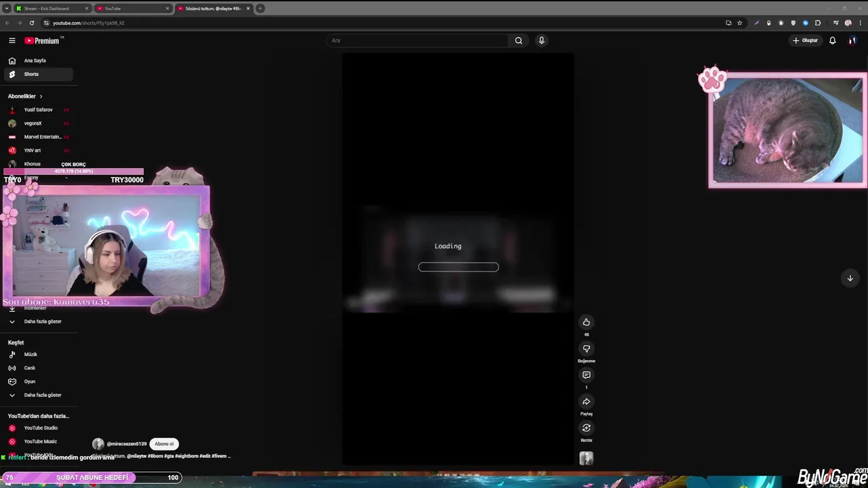Click the Oluştur create button

(805, 41)
